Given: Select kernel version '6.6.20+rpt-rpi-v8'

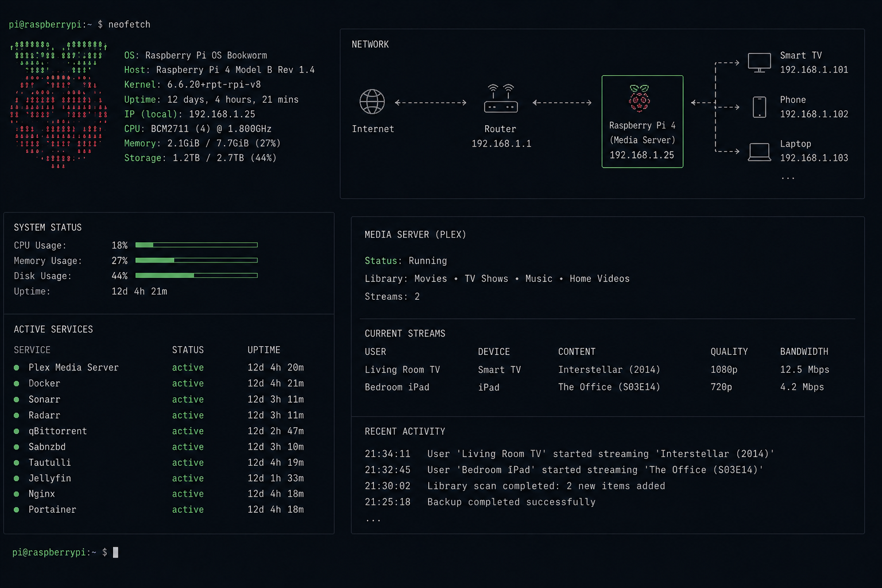Looking at the screenshot, I should [x=214, y=85].
